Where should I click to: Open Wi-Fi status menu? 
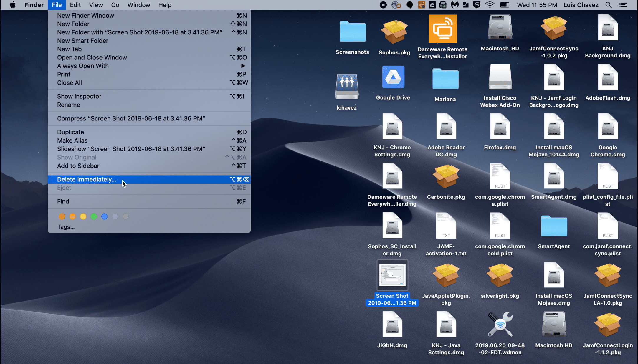coord(490,5)
